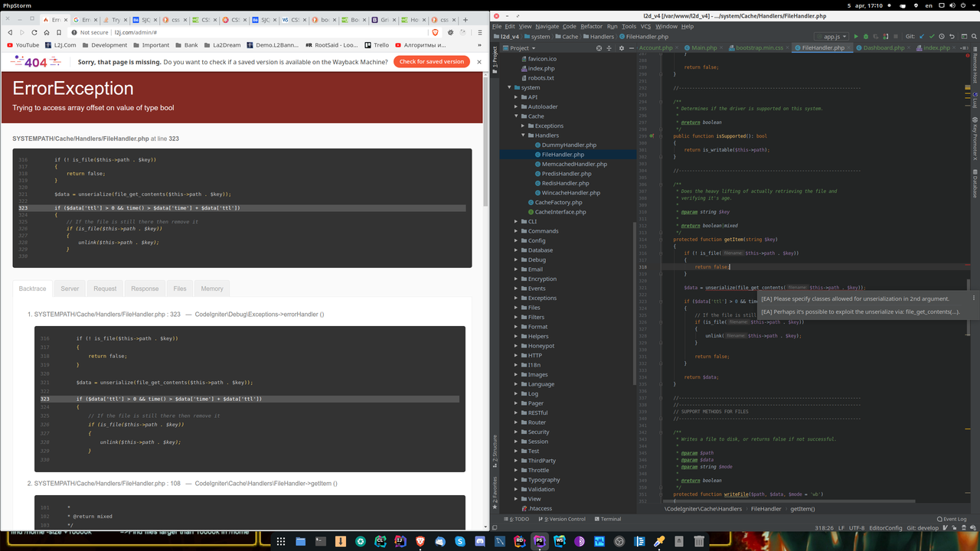Open the Trello bookmark
980x551 pixels.
(x=377, y=45)
